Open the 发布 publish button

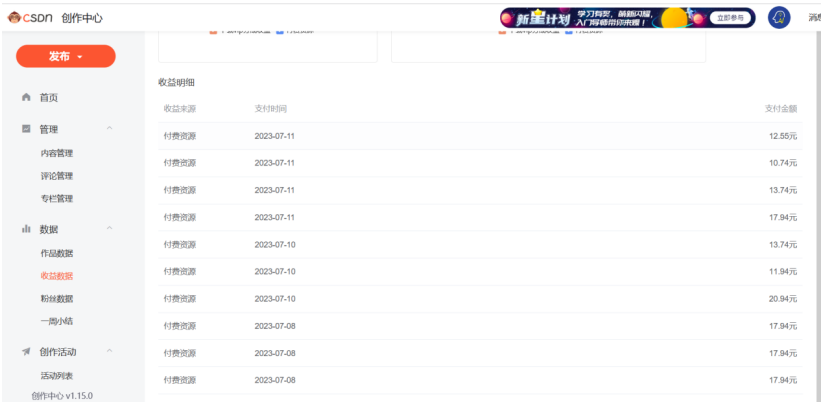pos(65,57)
